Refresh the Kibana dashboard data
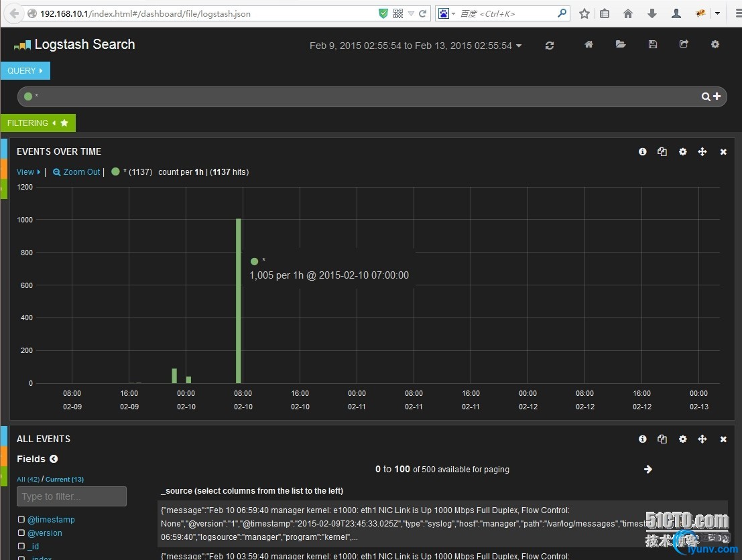This screenshot has height=560, width=742. pos(550,46)
